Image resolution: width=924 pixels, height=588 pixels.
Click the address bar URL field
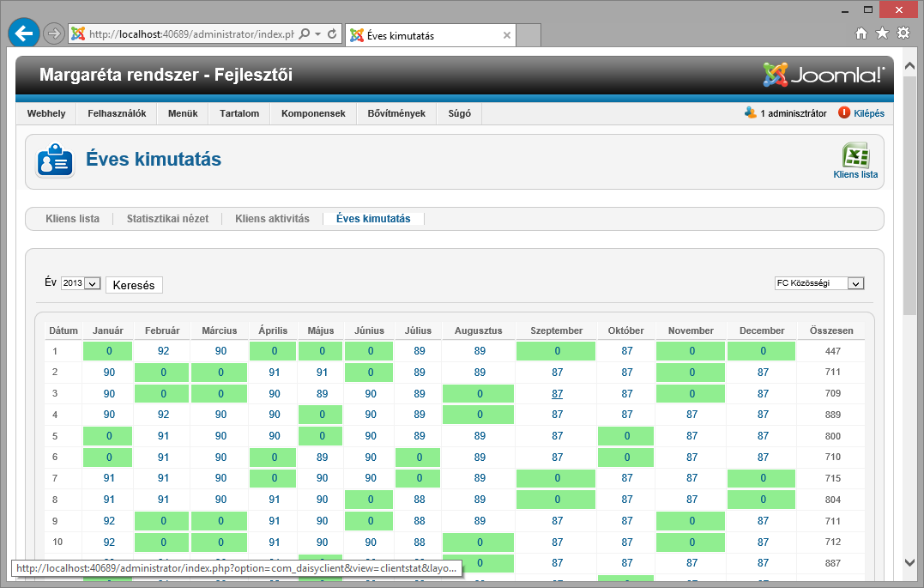point(191,34)
